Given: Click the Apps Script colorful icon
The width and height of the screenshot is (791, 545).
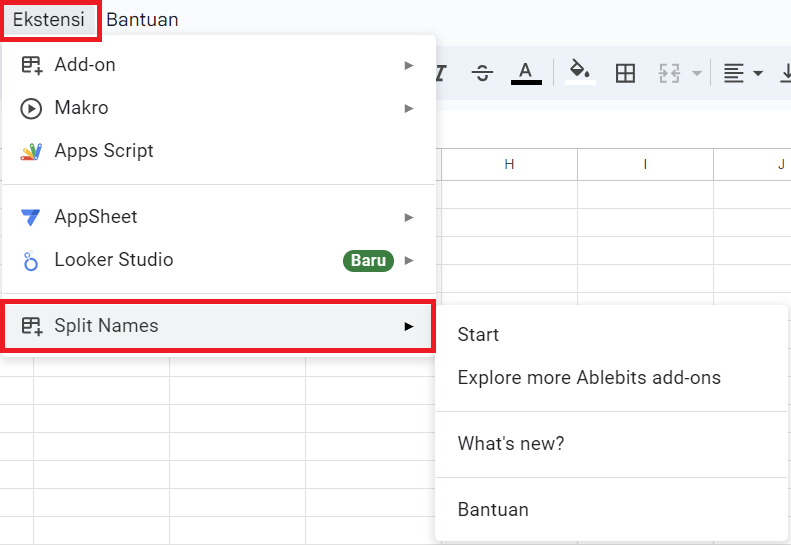Looking at the screenshot, I should 31,151.
